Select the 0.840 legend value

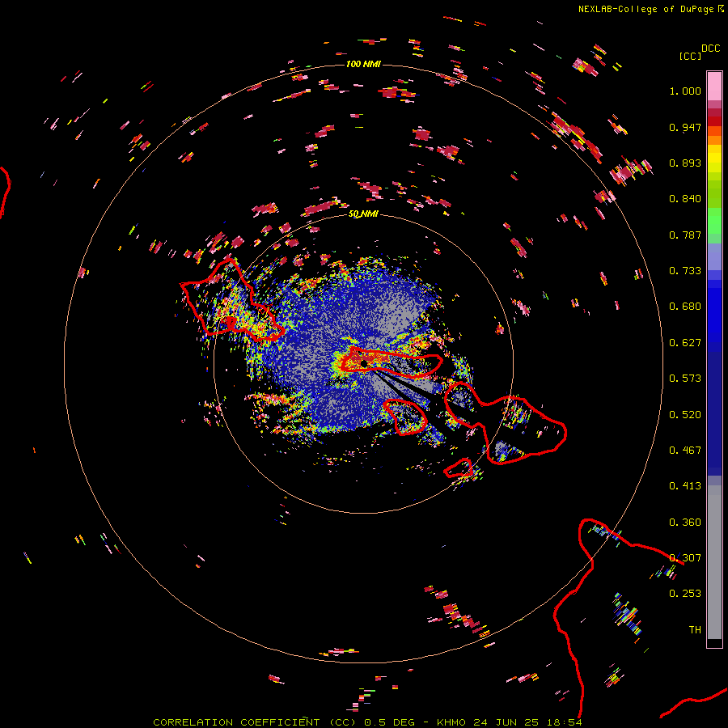coord(685,199)
